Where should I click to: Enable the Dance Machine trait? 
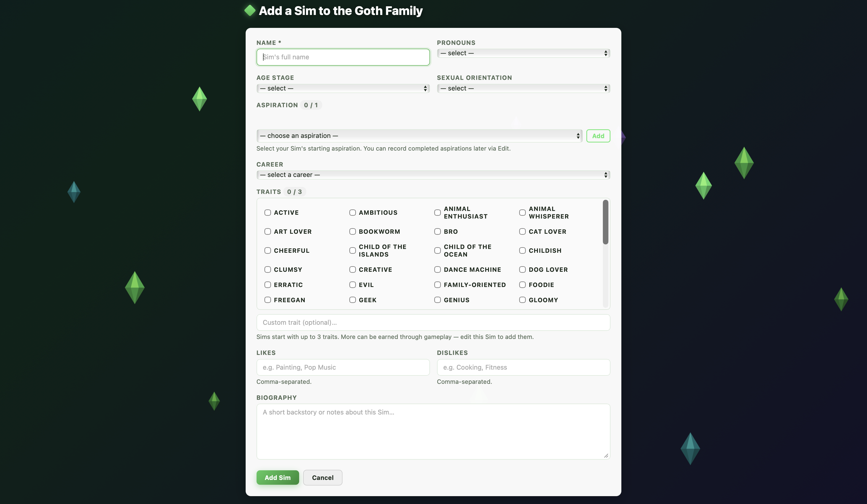pyautogui.click(x=437, y=269)
